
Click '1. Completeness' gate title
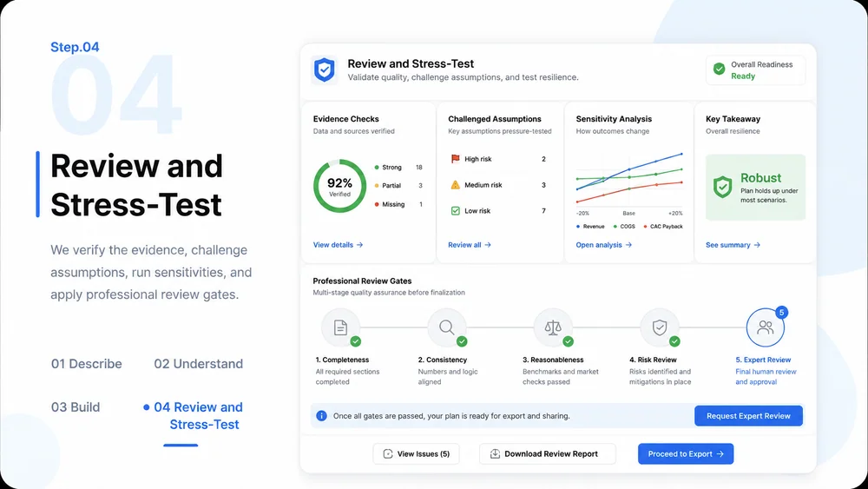click(342, 360)
